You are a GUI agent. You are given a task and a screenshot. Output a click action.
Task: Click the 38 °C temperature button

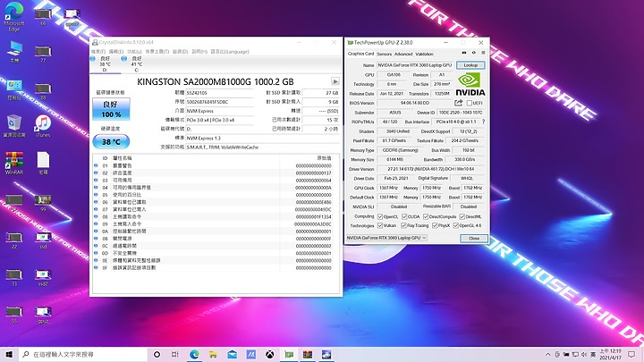(x=111, y=141)
